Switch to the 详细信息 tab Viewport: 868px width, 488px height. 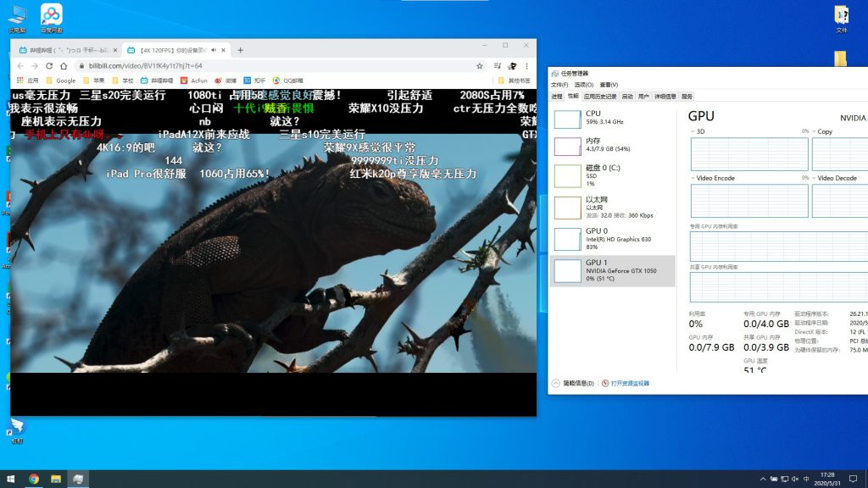(665, 97)
